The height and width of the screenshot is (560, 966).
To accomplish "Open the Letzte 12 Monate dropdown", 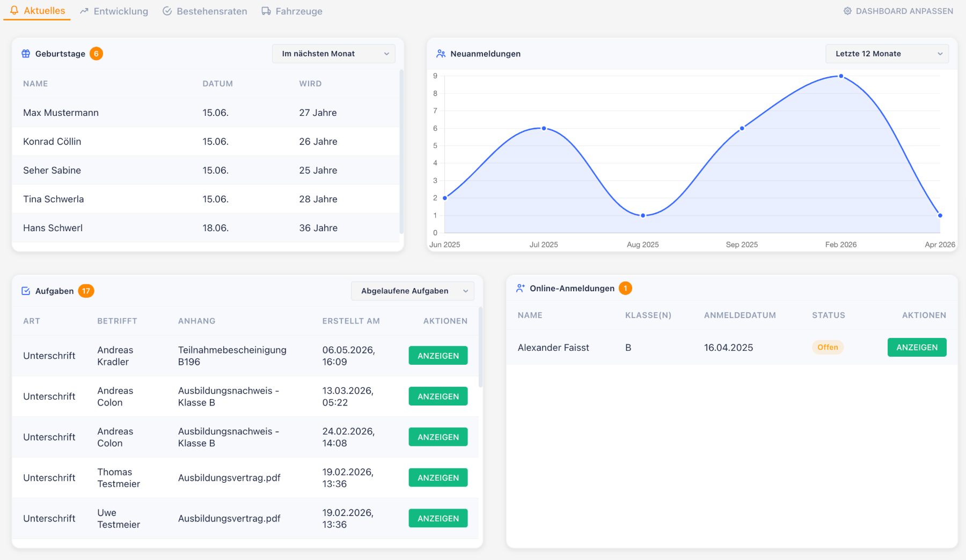I will coord(887,54).
